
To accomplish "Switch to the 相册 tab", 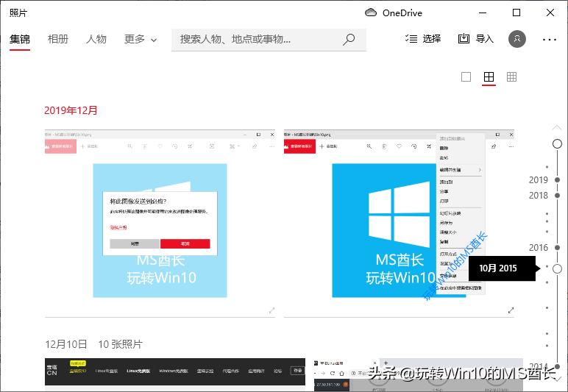I will point(58,39).
